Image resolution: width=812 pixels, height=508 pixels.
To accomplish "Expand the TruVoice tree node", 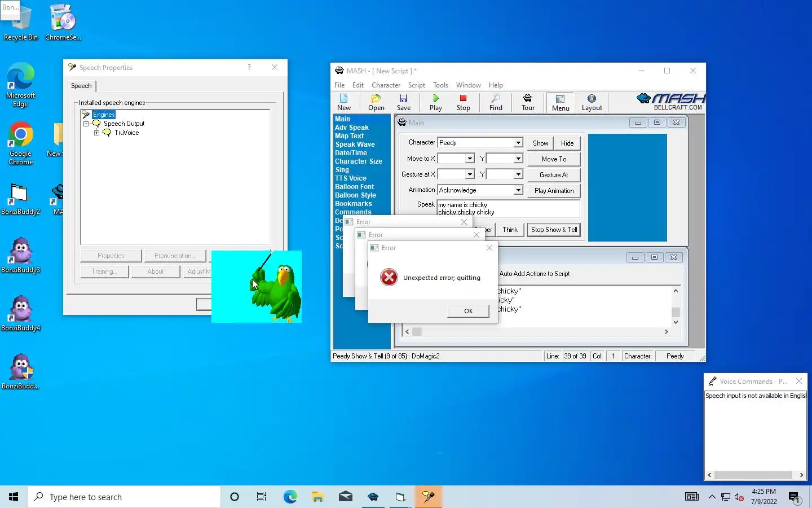I will coord(97,133).
